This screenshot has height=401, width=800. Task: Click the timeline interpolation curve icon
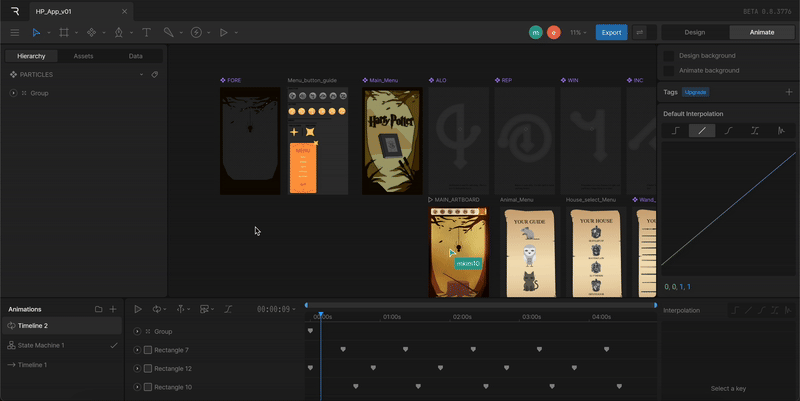click(228, 309)
